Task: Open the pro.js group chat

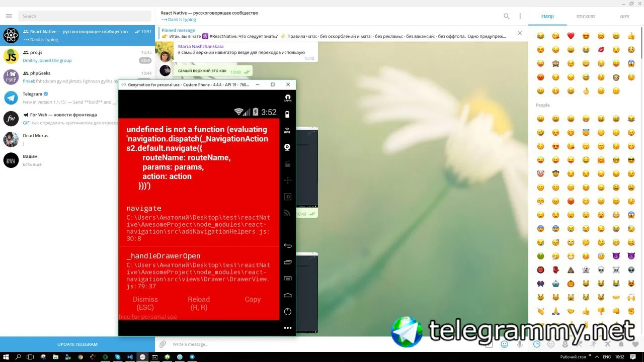Action: coord(77,56)
